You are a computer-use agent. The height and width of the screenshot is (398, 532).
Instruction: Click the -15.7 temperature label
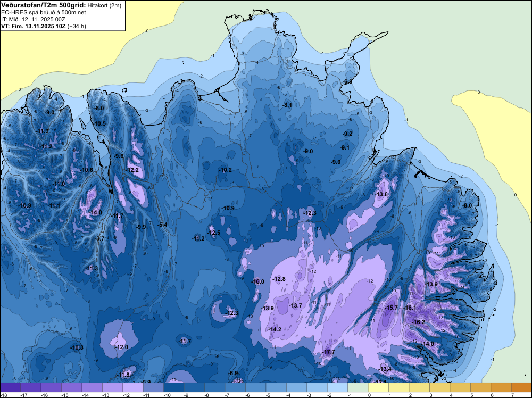(x=391, y=308)
